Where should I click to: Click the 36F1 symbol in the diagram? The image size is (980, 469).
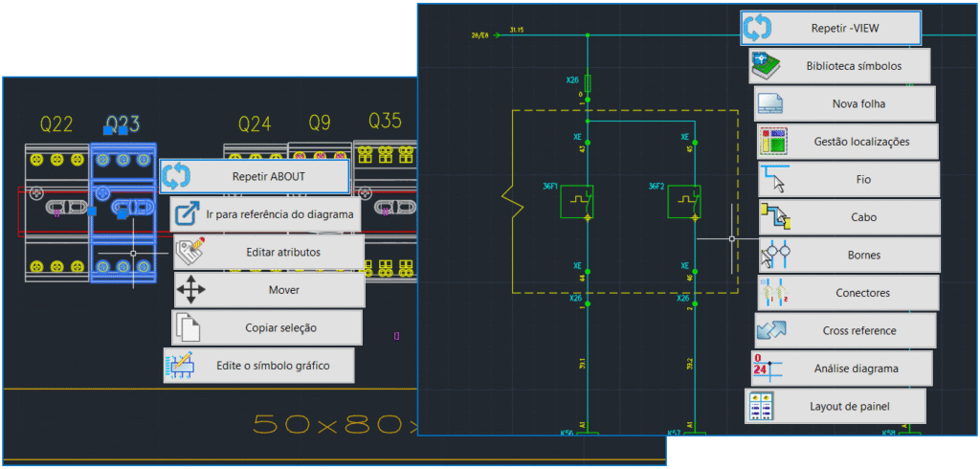tap(577, 201)
